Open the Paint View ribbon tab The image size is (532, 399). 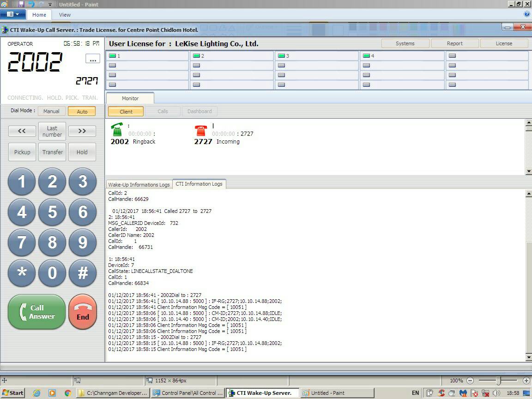65,15
